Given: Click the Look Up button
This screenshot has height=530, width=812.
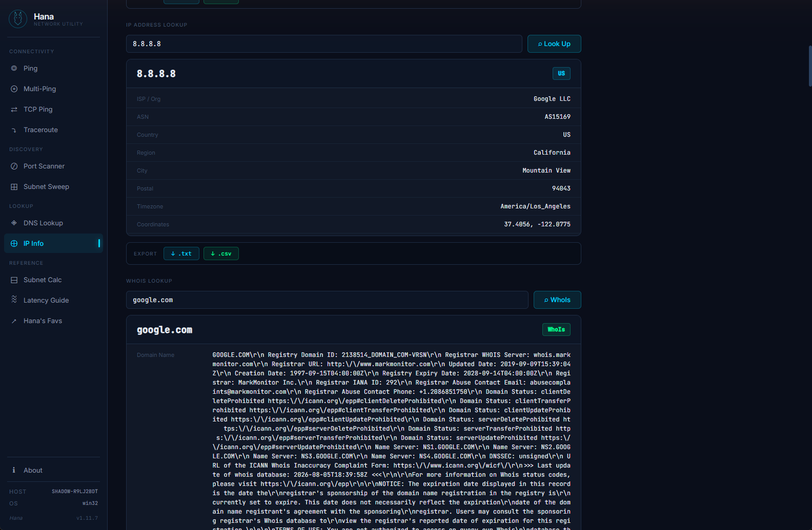Looking at the screenshot, I should pos(554,44).
